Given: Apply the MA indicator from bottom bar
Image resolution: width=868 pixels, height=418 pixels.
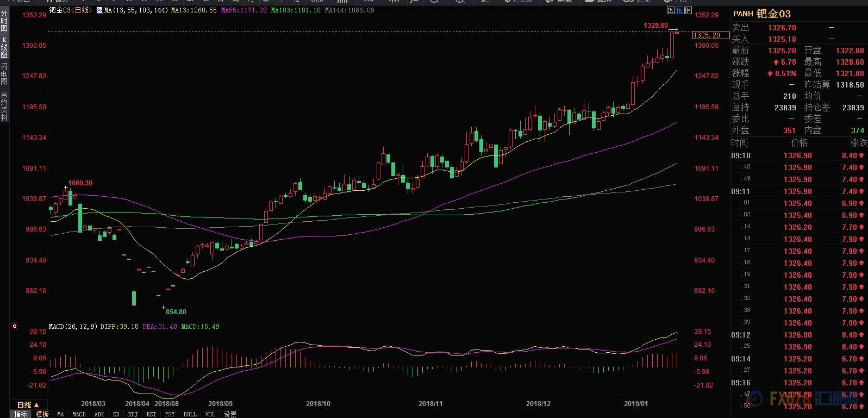Looking at the screenshot, I should tap(60, 414).
